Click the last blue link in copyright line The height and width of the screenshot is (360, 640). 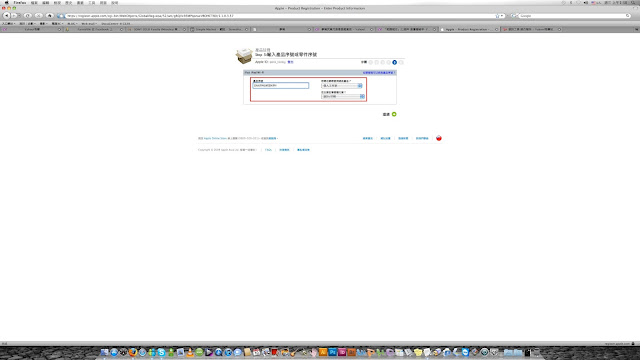click(x=303, y=150)
